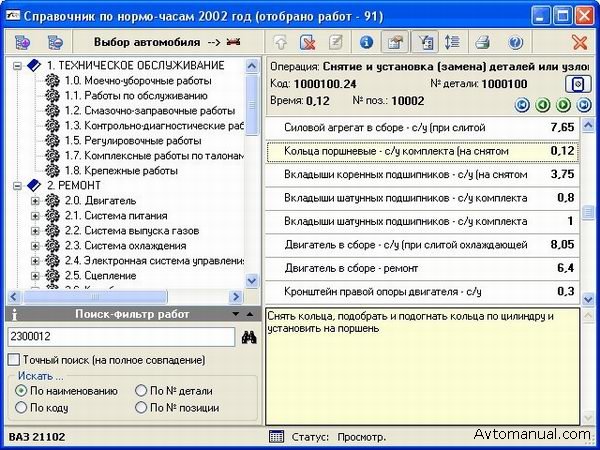Select row Силовой агрегат в сборе

pyautogui.click(x=422, y=127)
